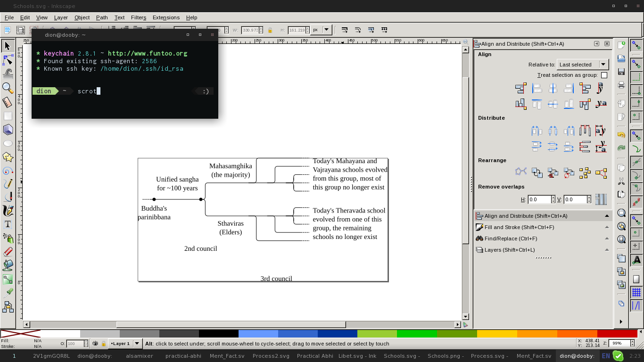Click the Remove overlaps button
This screenshot has width=644, height=362.
click(601, 199)
